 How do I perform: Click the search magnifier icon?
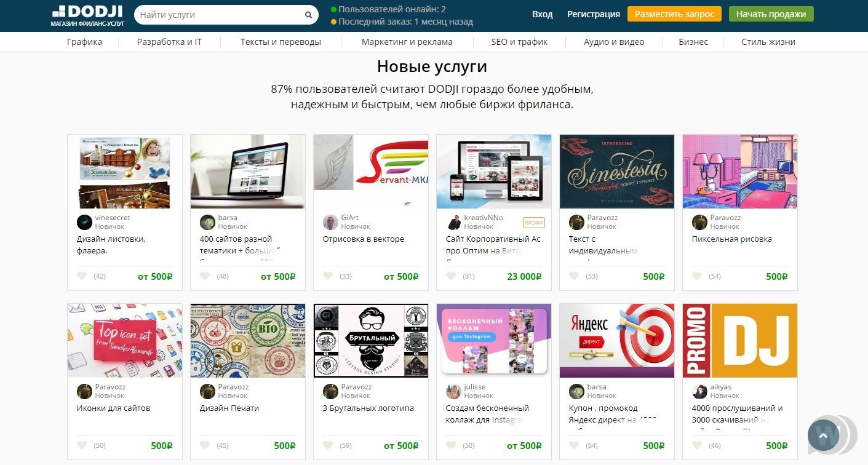[308, 15]
